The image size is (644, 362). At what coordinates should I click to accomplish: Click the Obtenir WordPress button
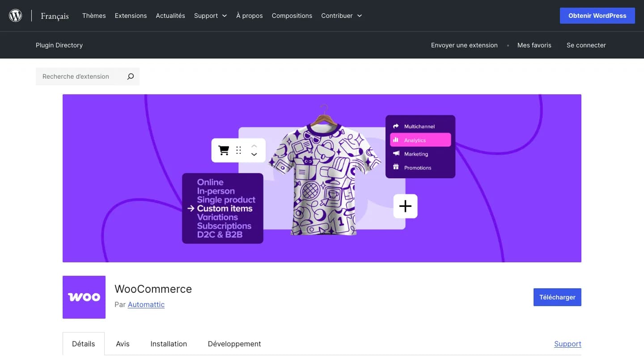(597, 16)
